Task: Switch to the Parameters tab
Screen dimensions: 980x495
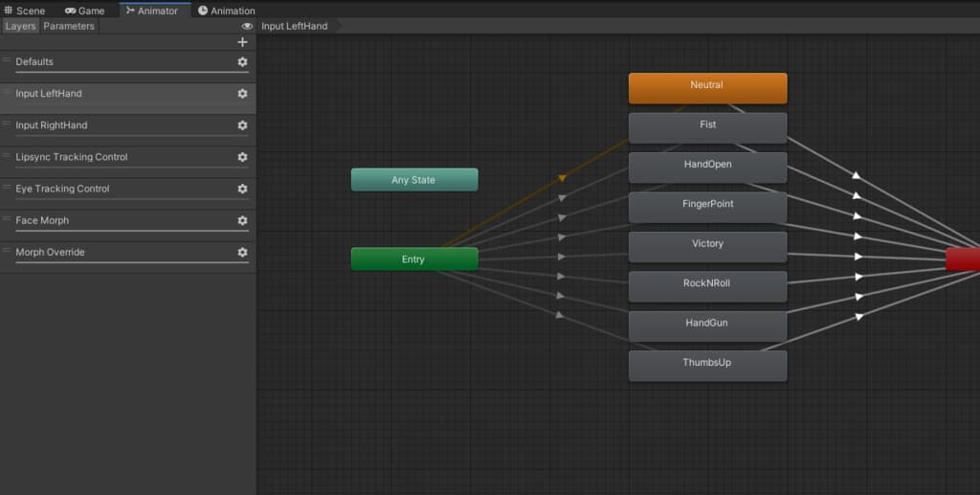Action: pos(69,26)
